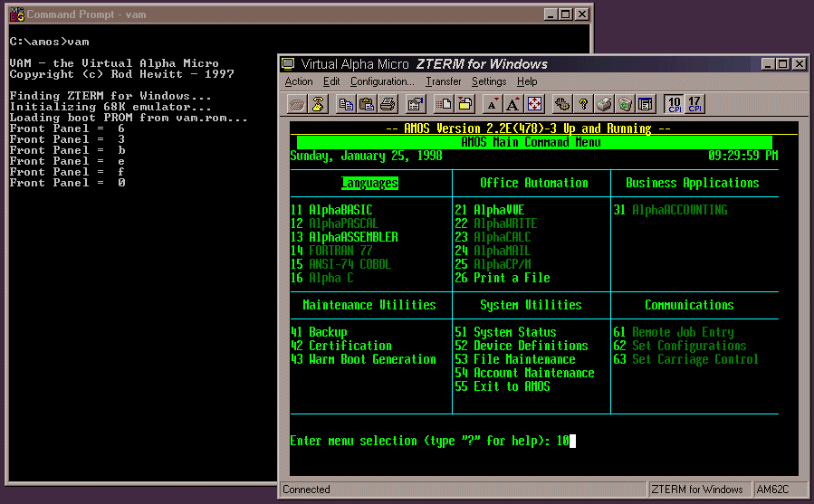Click the gear settings toolbar icon

pyautogui.click(x=561, y=104)
